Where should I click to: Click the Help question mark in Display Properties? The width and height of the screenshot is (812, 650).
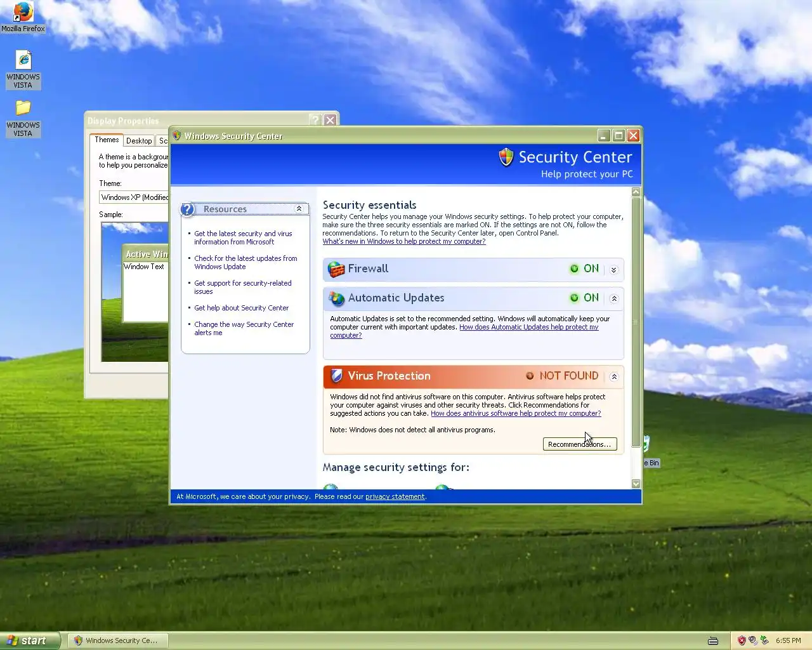tap(315, 120)
